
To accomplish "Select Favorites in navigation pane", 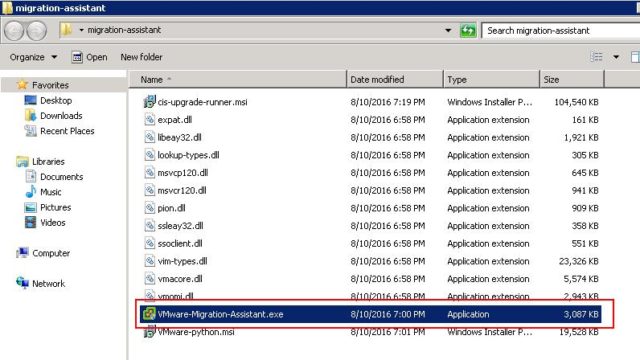I will tap(50, 85).
